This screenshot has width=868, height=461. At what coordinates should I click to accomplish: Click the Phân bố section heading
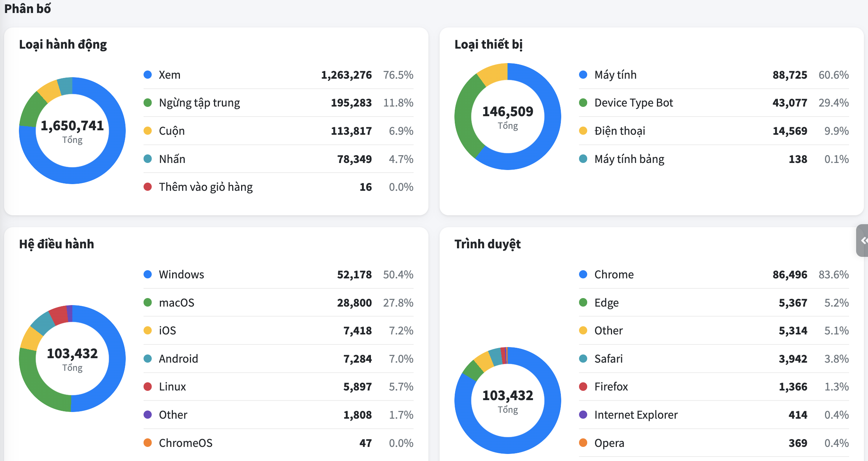(x=27, y=9)
